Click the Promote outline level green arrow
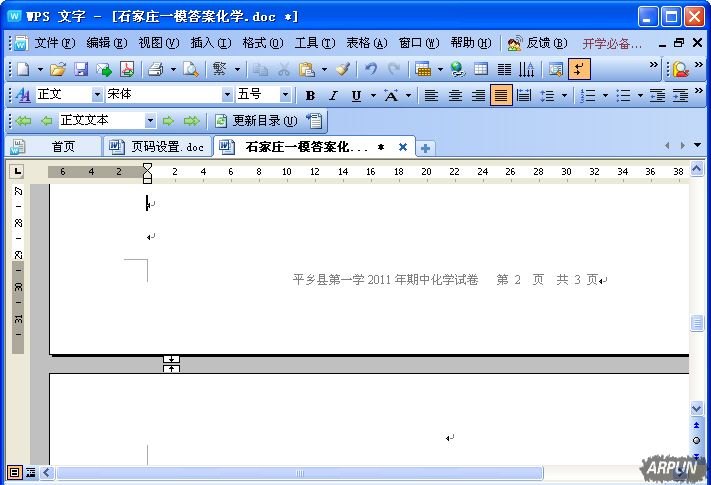The width and height of the screenshot is (711, 485). point(46,121)
